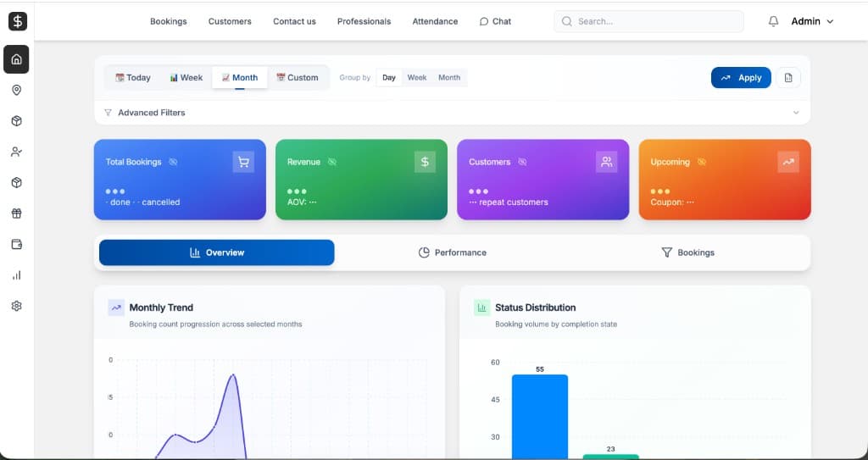Open the Admin account dropdown
868x460 pixels.
(812, 21)
